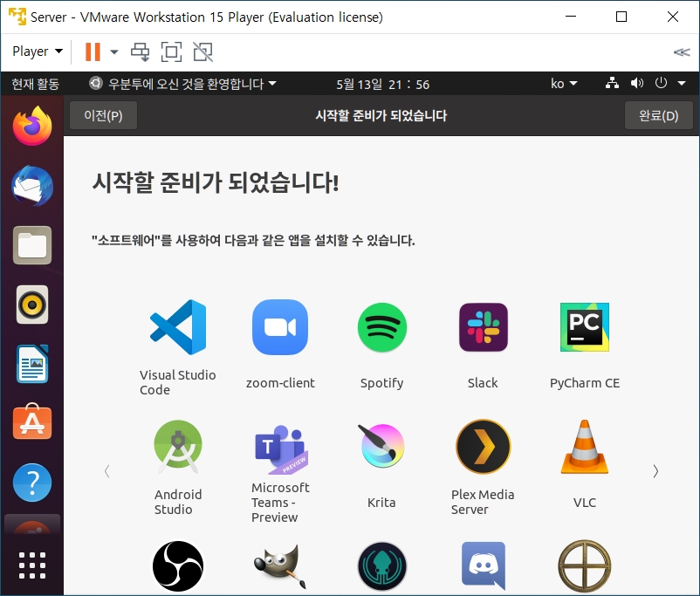Screen dimensions: 700x596
Task: Click the 현재 활동 activities button
Action: pos(35,84)
